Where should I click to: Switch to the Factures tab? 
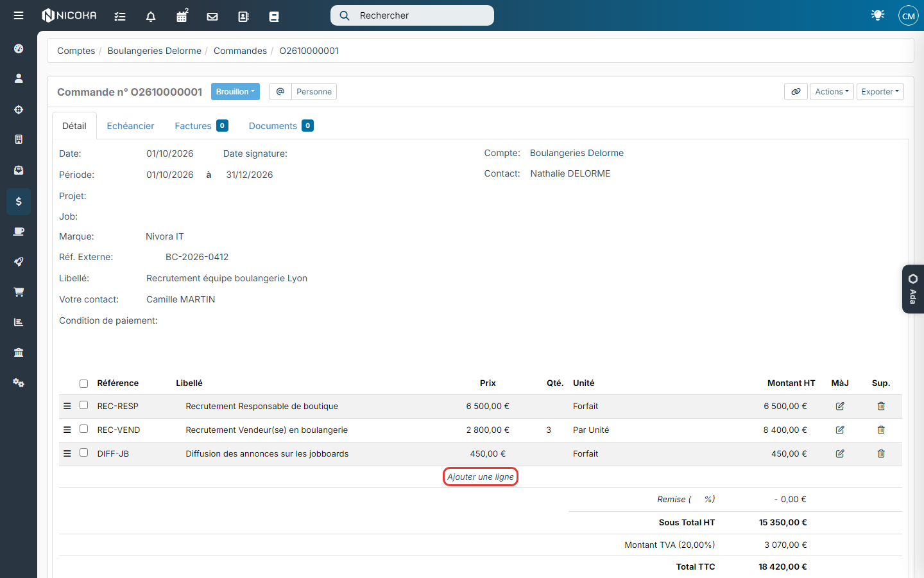click(x=201, y=126)
